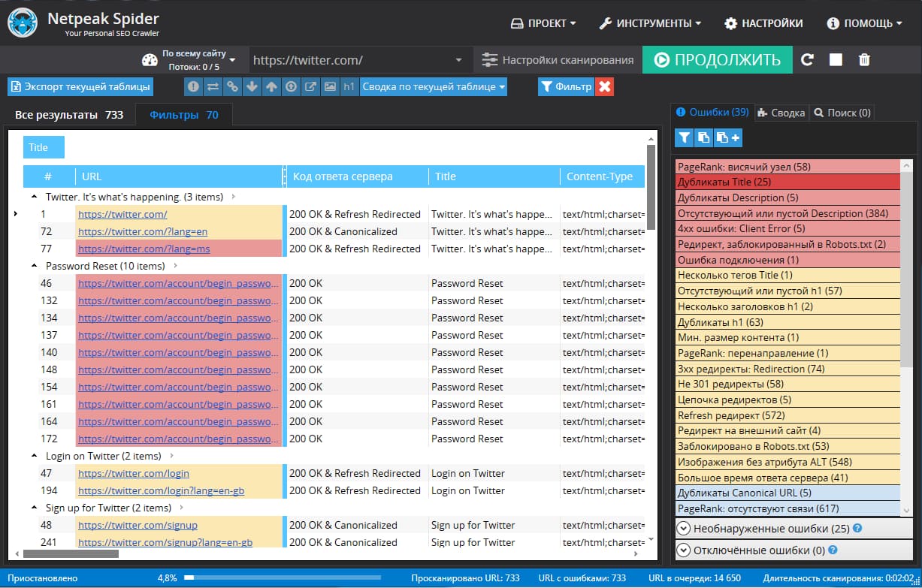Viewport: 922px width, 588px height.
Task: Click the restart crawl circular arrow icon
Action: (x=807, y=60)
